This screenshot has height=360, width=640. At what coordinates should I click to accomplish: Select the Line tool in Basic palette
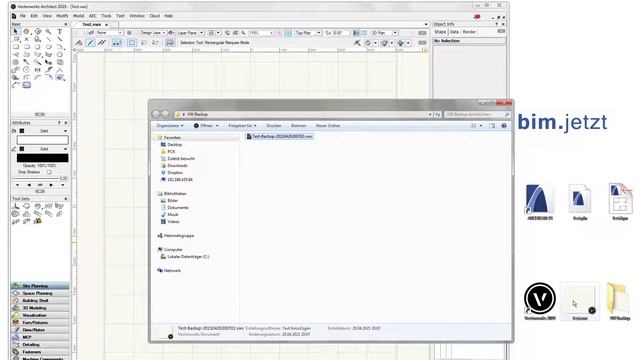pyautogui.click(x=49, y=39)
